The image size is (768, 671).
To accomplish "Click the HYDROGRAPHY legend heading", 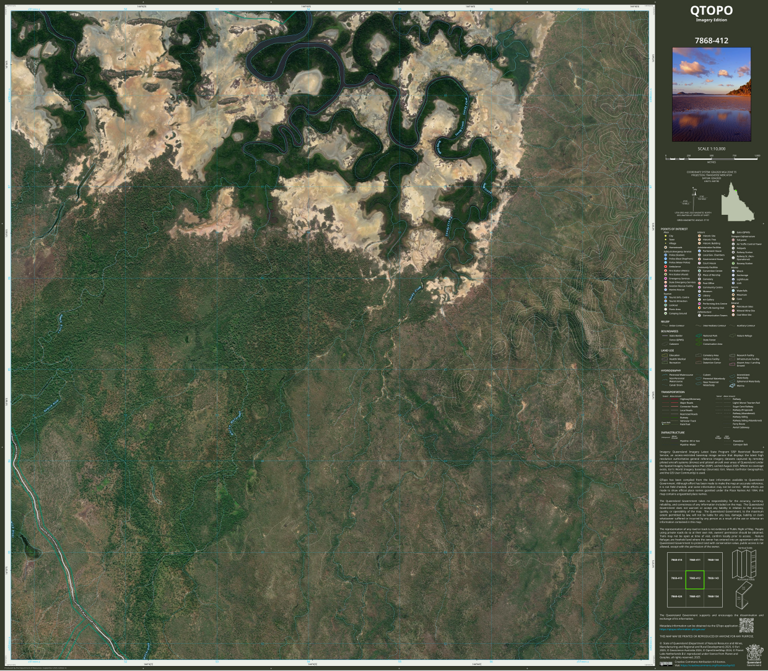I will tap(671, 371).
